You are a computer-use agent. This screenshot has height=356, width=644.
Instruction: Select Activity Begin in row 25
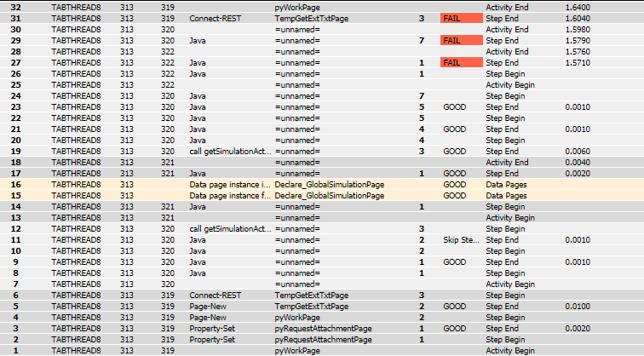510,85
